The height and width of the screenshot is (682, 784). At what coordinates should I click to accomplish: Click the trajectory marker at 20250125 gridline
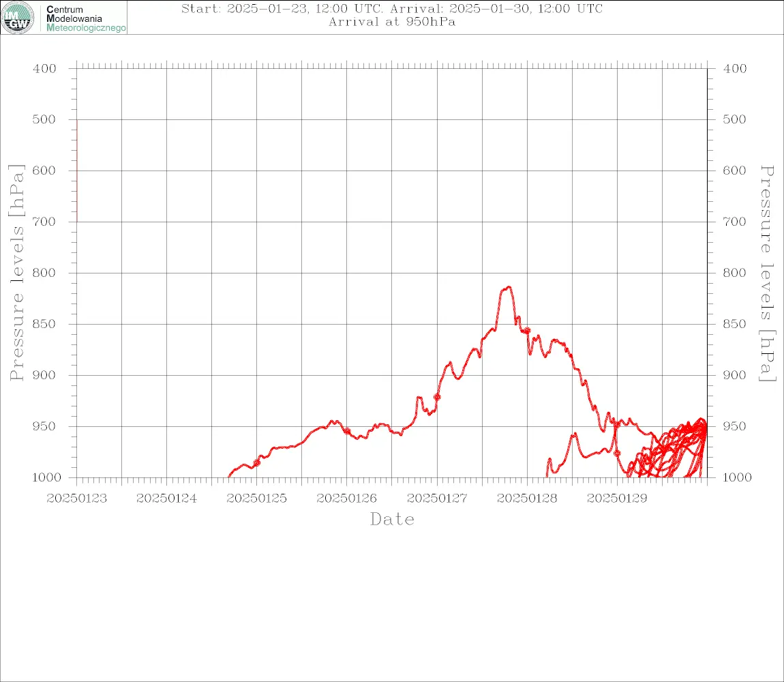[256, 463]
